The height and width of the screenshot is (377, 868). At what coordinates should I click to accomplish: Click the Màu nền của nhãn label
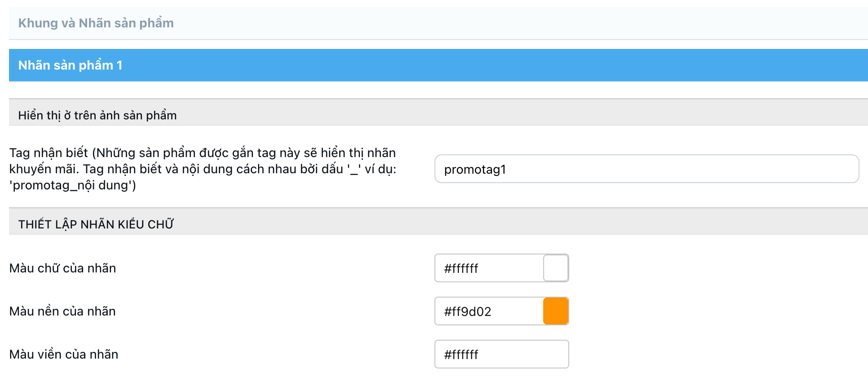pos(62,311)
